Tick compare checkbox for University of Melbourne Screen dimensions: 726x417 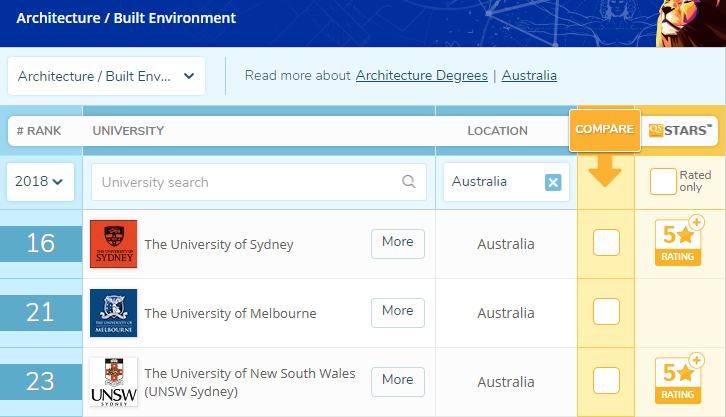606,312
